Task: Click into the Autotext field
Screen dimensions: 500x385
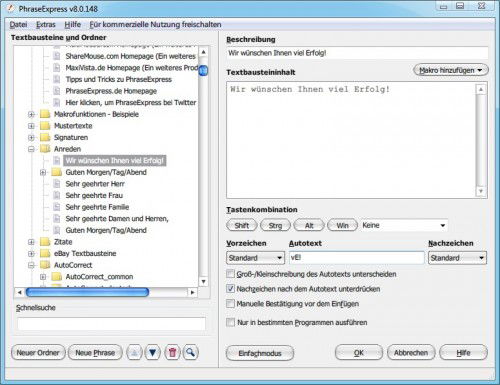Action: [x=357, y=258]
